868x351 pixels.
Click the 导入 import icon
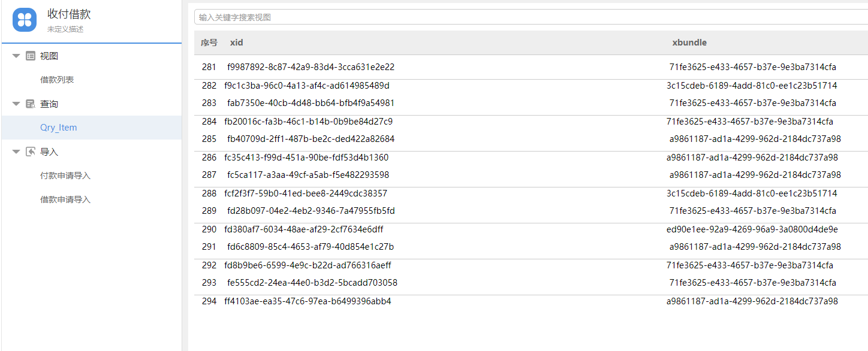click(30, 152)
